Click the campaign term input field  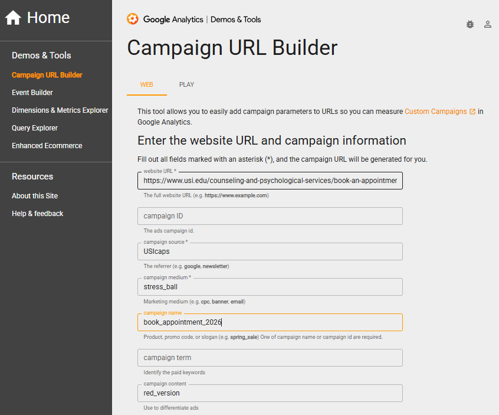point(270,358)
